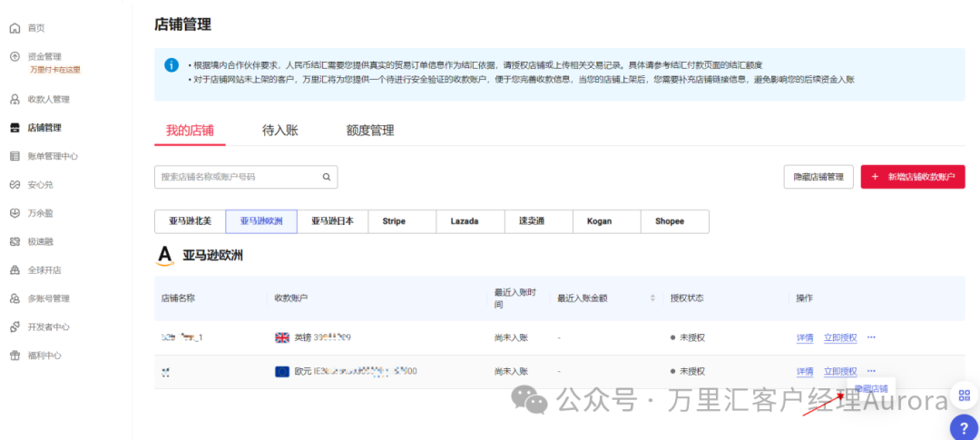Switch to the 待入账 tab
This screenshot has height=440, width=980.
click(x=279, y=130)
